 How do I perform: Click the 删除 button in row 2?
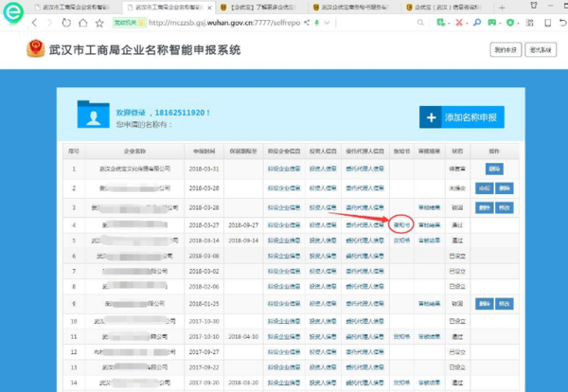click(505, 188)
